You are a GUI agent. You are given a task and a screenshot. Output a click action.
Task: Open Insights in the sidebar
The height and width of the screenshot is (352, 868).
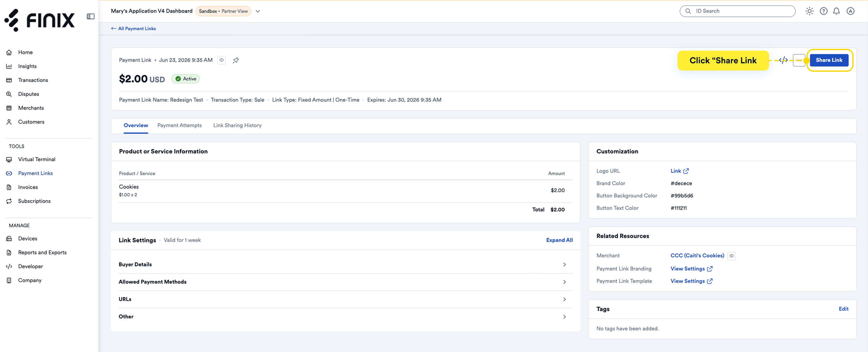27,66
